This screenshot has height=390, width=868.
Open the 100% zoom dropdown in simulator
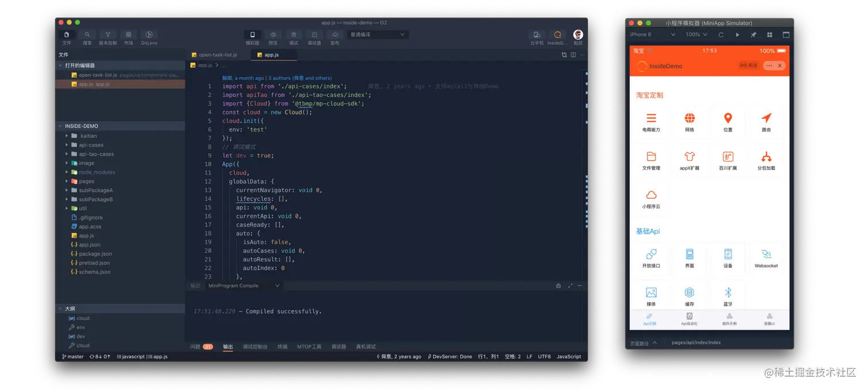(x=697, y=34)
